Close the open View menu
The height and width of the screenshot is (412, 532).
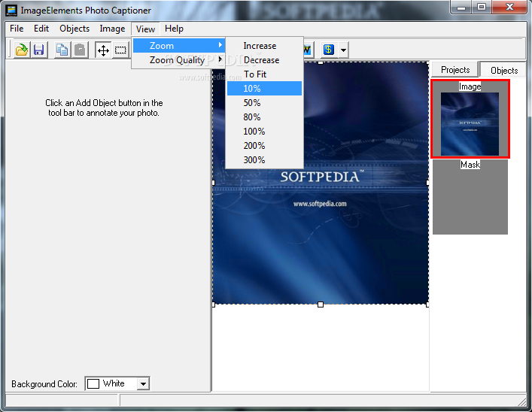click(145, 29)
